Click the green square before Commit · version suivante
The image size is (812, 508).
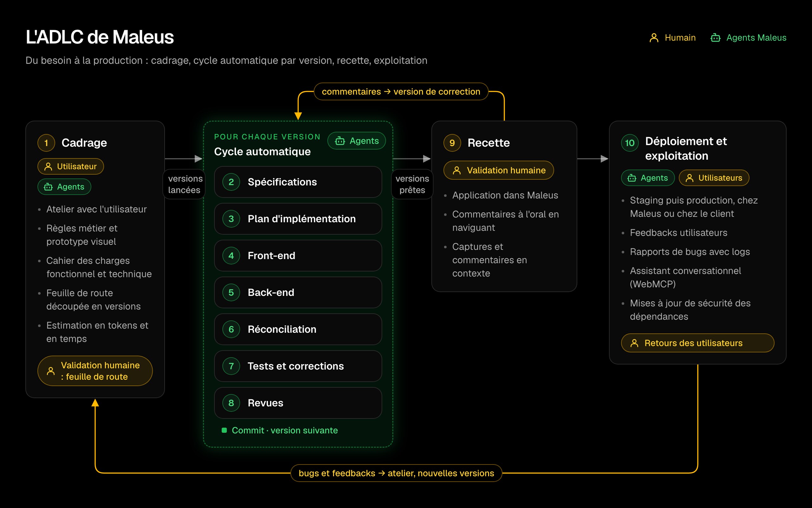[x=224, y=431]
